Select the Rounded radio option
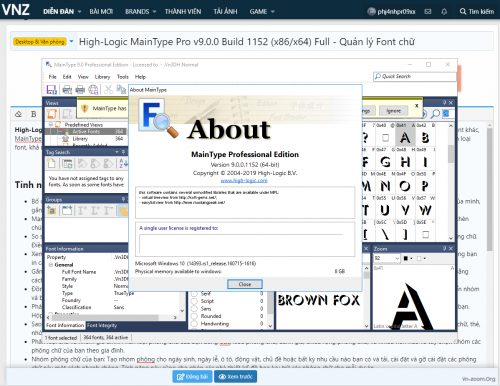Viewport: 500px width, 386px height. pyautogui.click(x=194, y=316)
